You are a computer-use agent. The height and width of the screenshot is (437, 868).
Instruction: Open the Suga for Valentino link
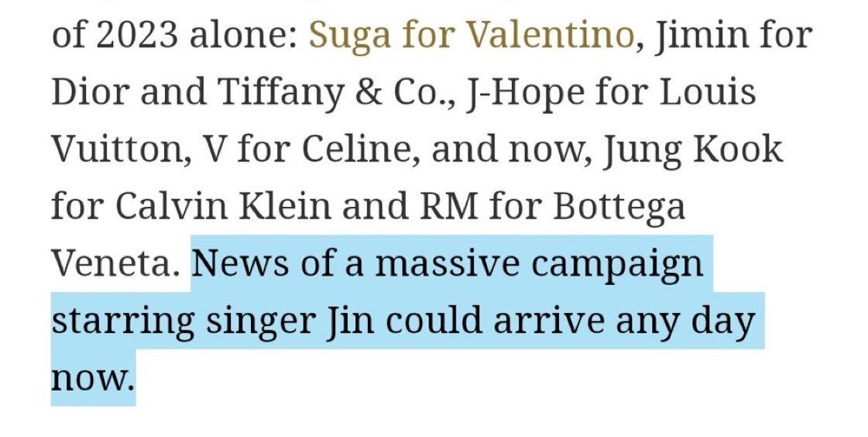pos(471,36)
